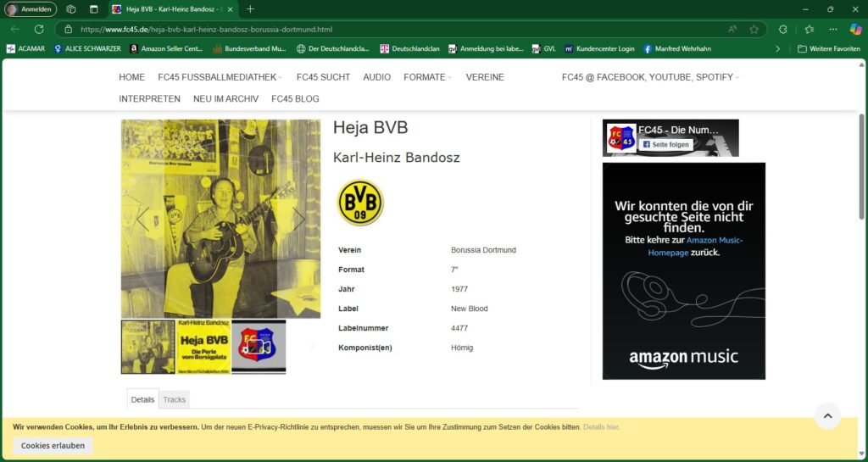Click the BVB 09 club logo
This screenshot has height=462, width=868.
[x=359, y=202]
